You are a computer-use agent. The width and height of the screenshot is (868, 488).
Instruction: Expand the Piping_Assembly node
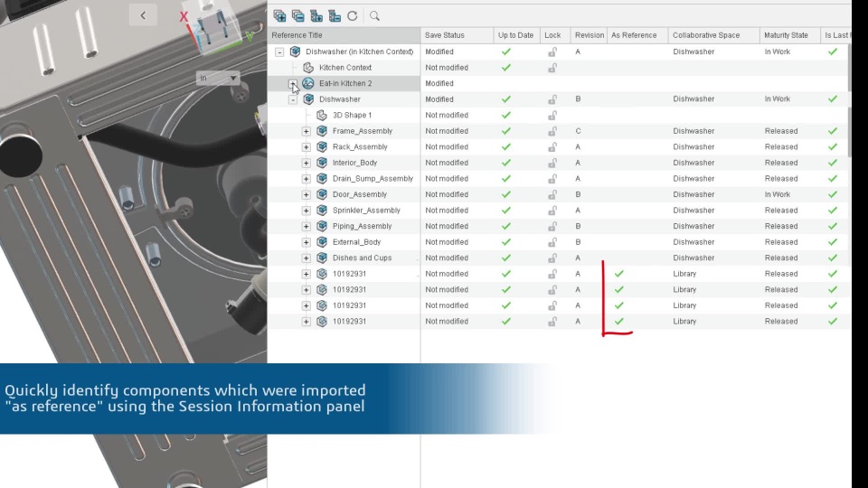coord(307,226)
